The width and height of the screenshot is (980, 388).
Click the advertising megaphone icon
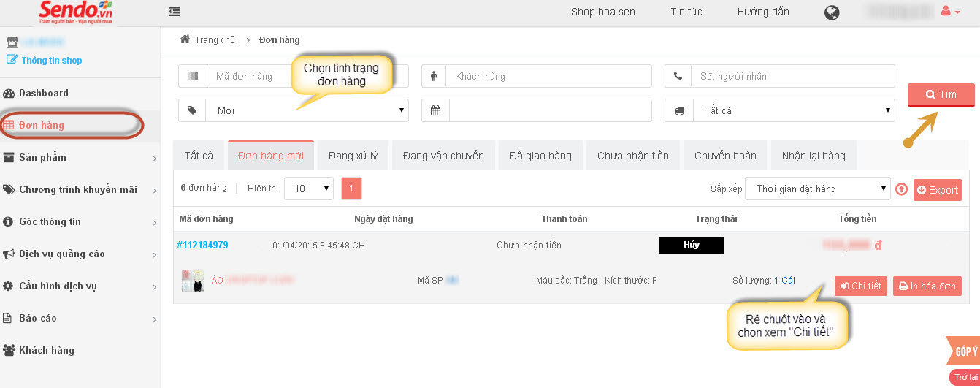9,254
